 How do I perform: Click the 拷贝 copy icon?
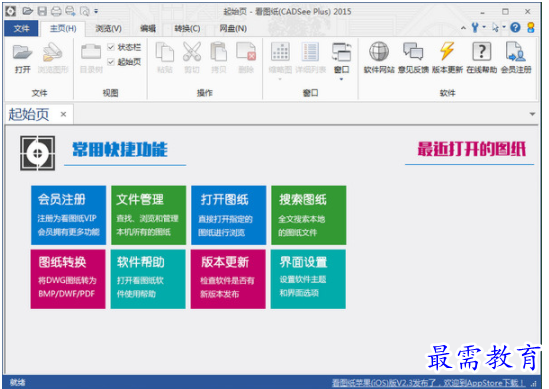[219, 53]
